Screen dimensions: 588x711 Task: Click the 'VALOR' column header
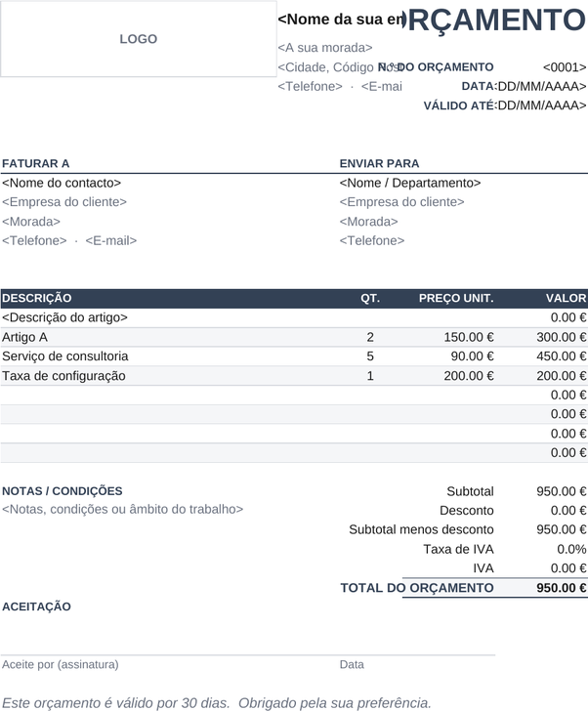point(567,298)
